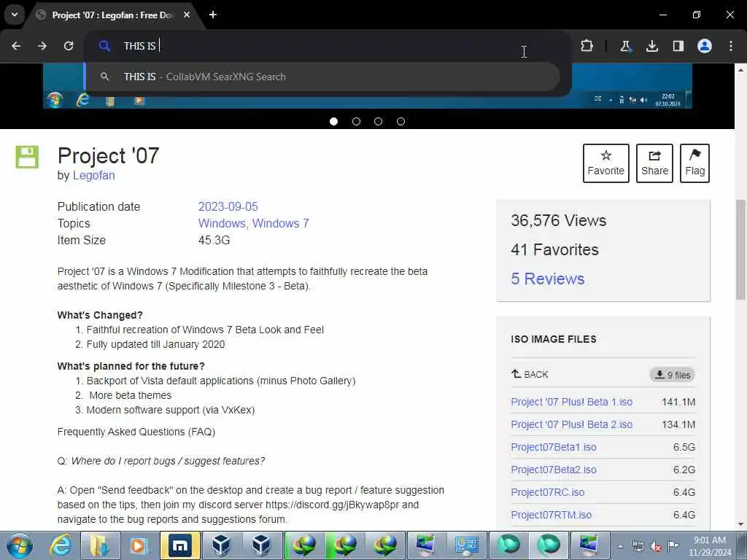Download Project '07 Plus! Beta 1.iso

point(572,402)
